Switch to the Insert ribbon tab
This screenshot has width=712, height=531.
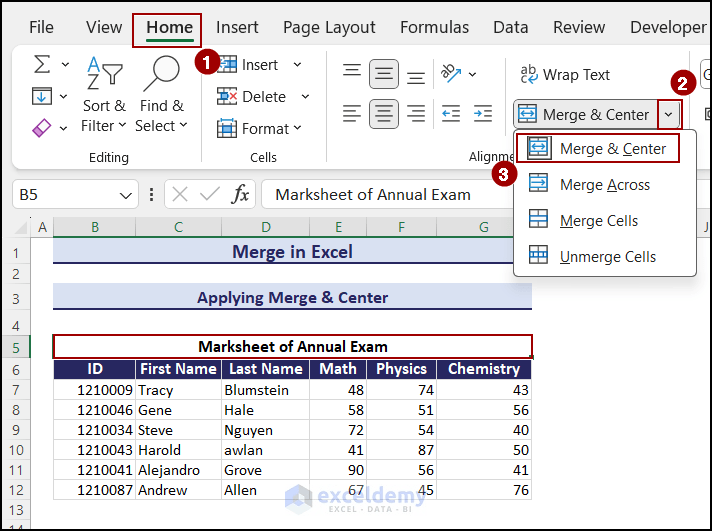point(237,27)
